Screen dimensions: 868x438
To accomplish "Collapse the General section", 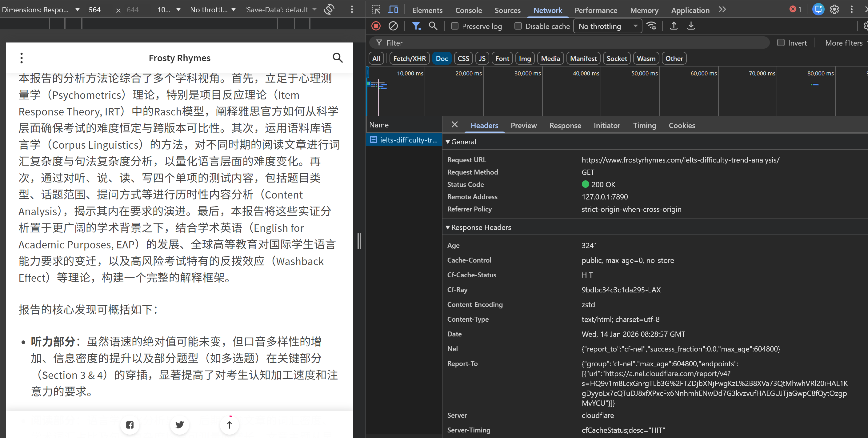I will (448, 142).
